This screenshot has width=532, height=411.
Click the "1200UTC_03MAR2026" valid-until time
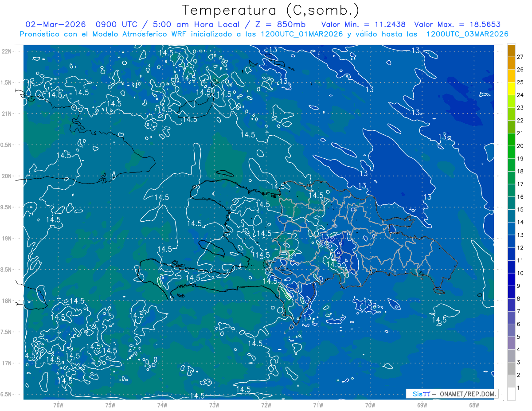click(467, 34)
